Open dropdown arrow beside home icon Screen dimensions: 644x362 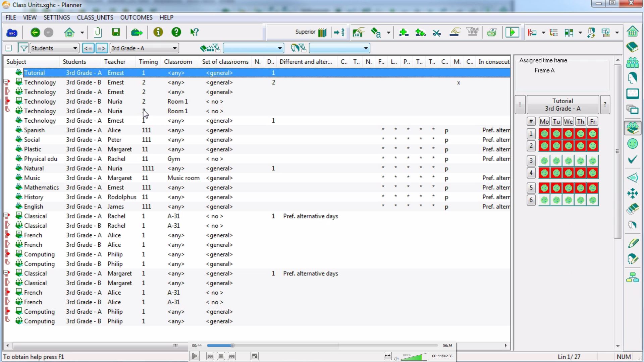click(x=82, y=33)
